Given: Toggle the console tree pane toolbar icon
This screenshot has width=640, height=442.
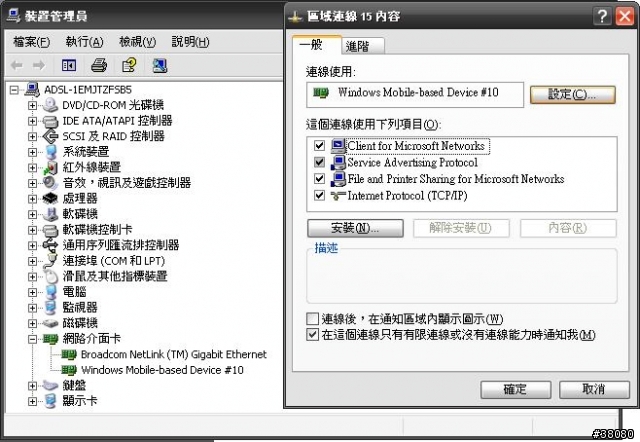Looking at the screenshot, I should click(69, 65).
